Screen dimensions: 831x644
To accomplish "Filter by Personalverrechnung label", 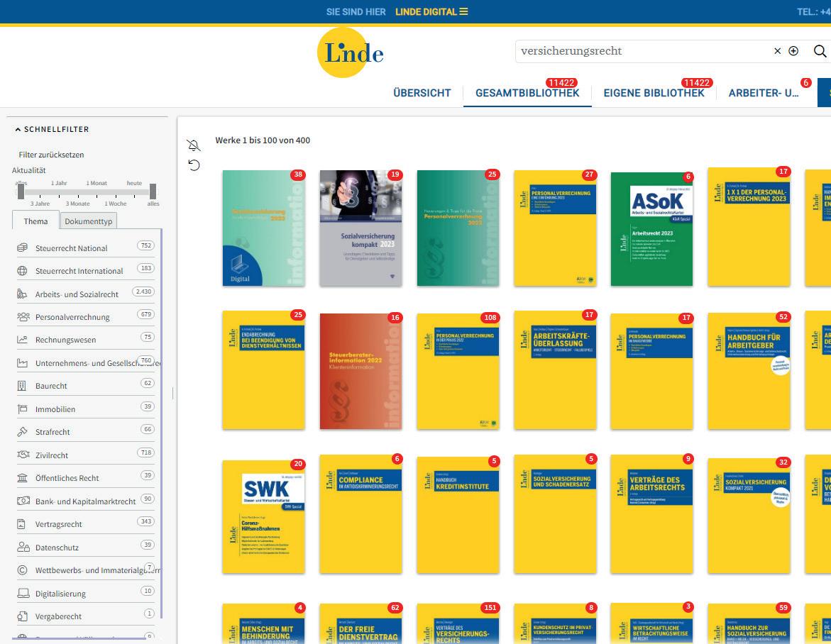I will [x=72, y=317].
